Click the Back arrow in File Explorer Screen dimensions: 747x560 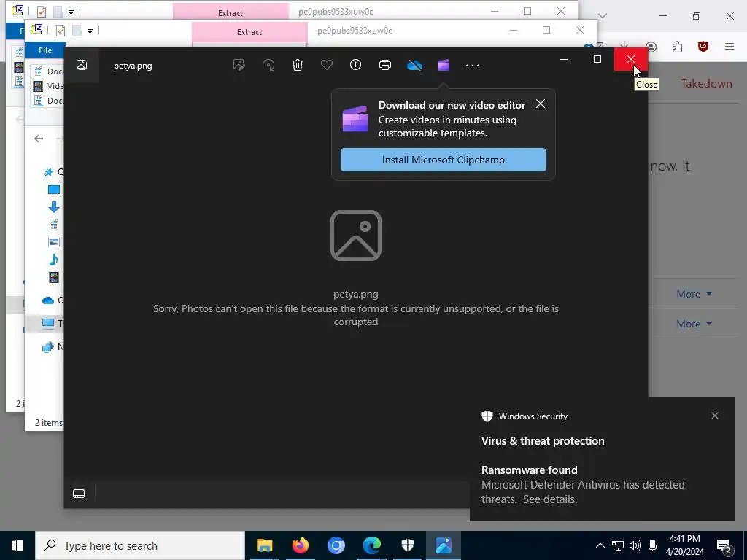tap(39, 139)
